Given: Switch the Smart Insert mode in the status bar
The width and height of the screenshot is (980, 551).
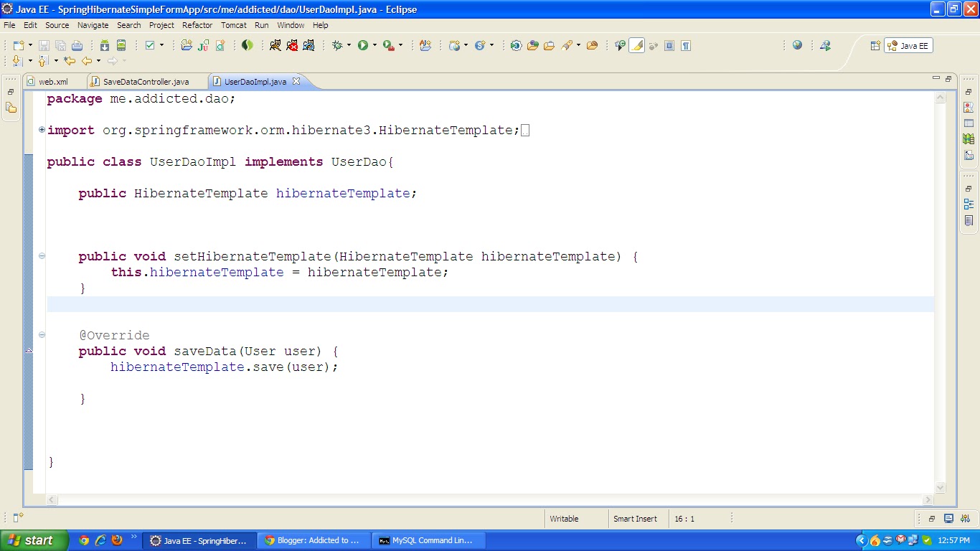Looking at the screenshot, I should point(637,518).
